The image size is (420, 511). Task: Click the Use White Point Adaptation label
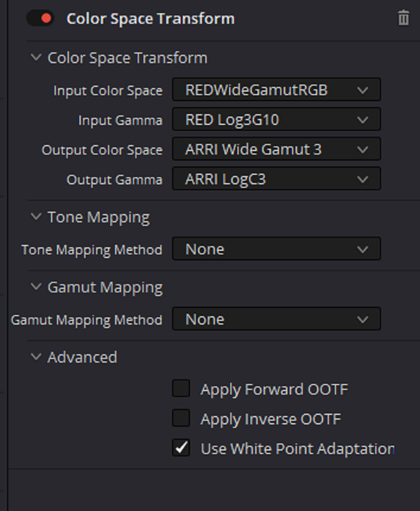click(297, 449)
